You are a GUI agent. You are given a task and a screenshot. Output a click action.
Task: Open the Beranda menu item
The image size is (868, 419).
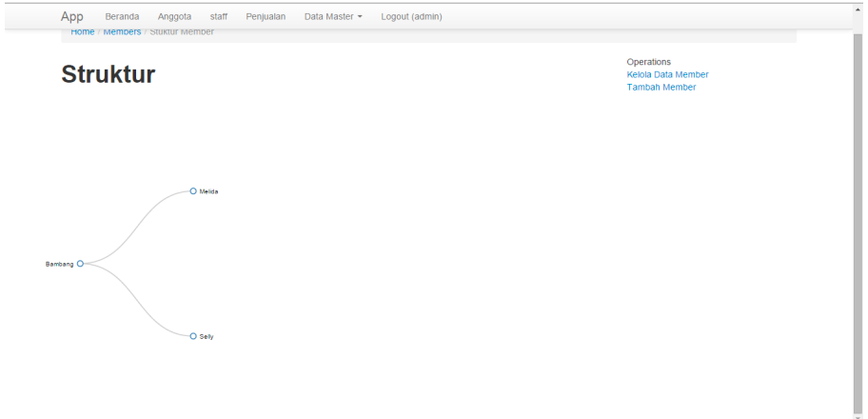122,16
